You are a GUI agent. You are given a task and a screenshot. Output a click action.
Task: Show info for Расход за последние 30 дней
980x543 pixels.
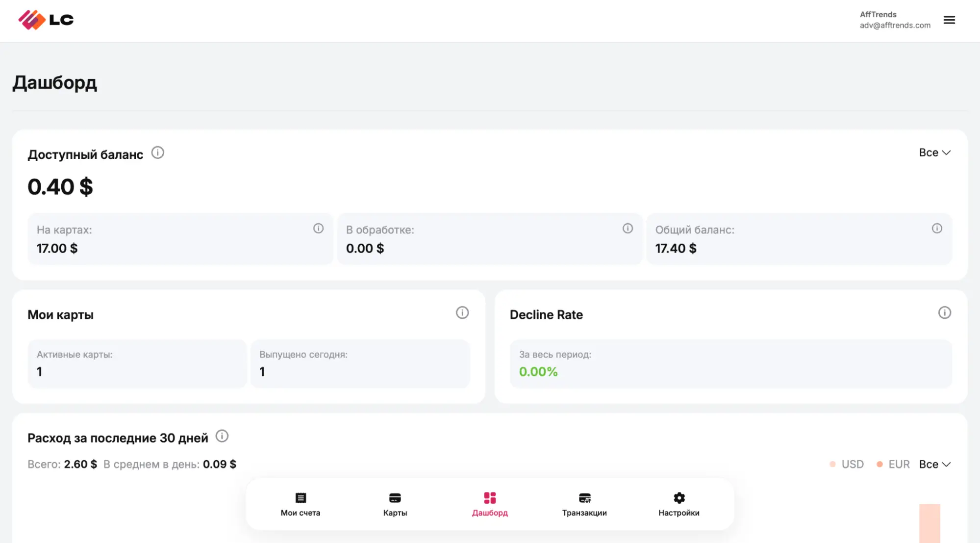click(222, 436)
